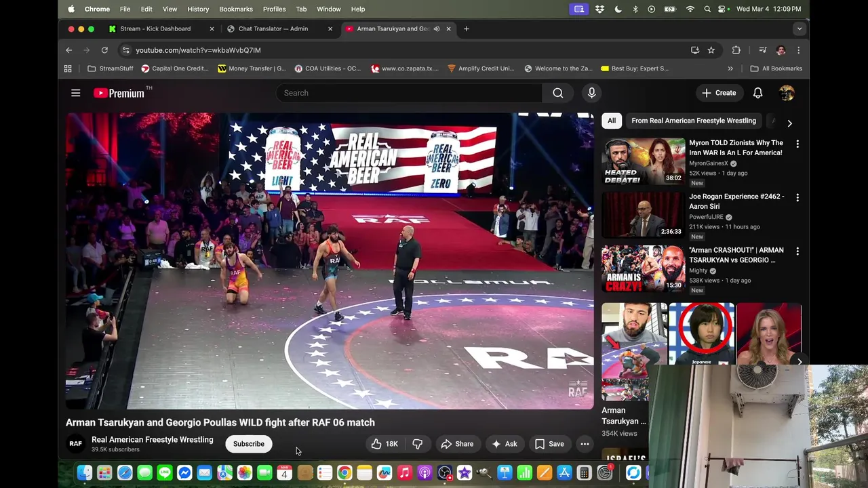This screenshot has height=488, width=868.
Task: Open Finder from the Dock
Action: tap(85, 473)
